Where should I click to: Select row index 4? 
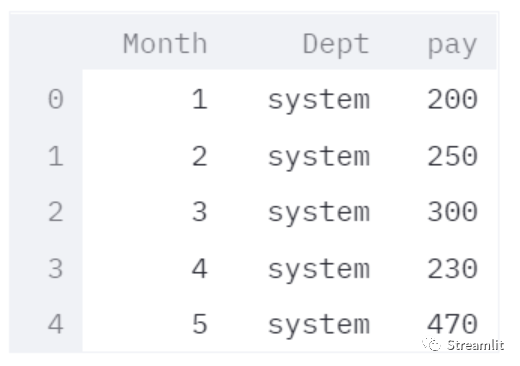pos(56,324)
